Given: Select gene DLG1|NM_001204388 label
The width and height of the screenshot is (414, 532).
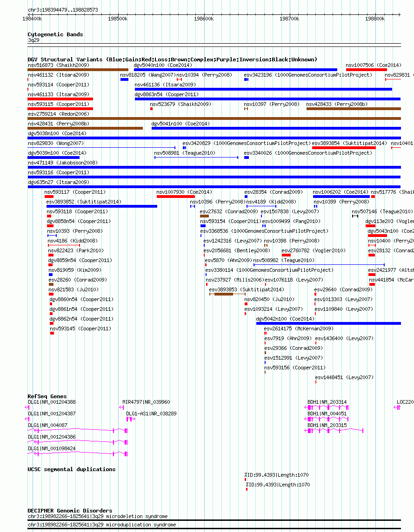Looking at the screenshot, I should pos(52,402).
